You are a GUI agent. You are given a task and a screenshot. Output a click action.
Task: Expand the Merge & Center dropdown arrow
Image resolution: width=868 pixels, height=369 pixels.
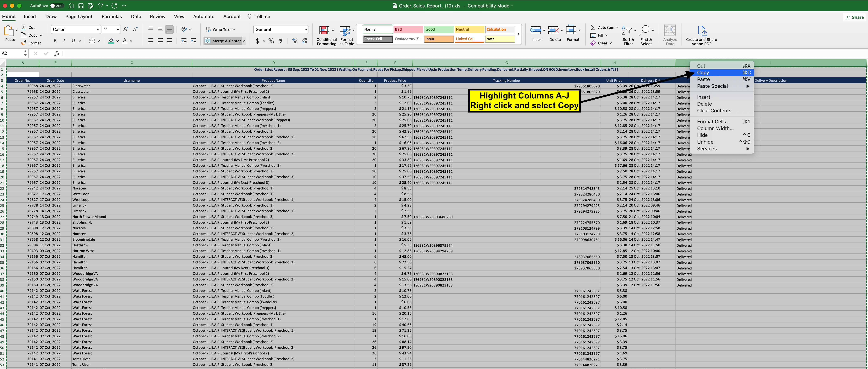coord(244,41)
